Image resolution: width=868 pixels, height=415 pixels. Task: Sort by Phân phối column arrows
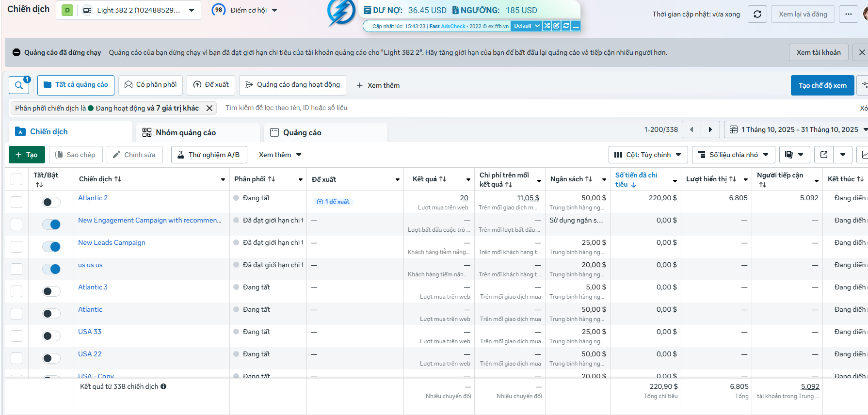(x=272, y=179)
